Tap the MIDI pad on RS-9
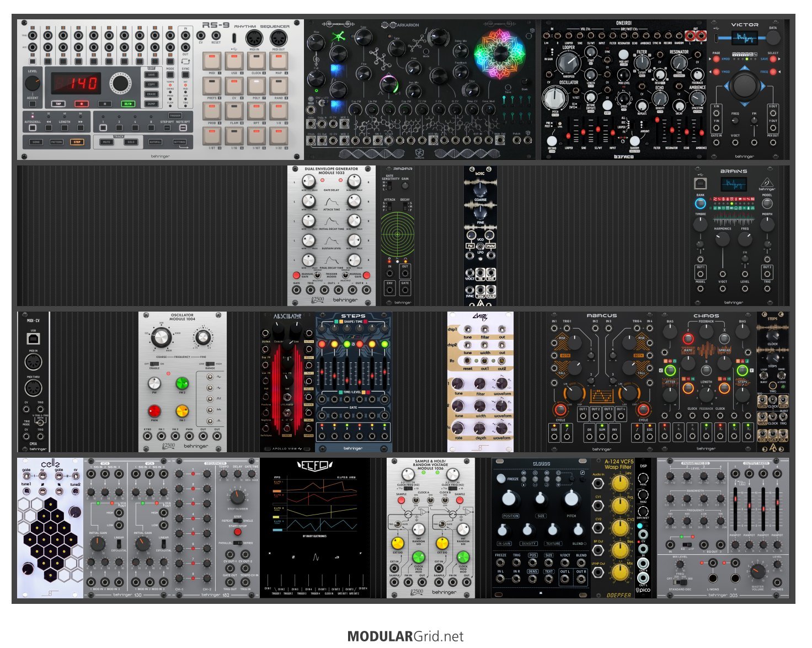Image resolution: width=812 pixels, height=648 pixels. point(212,61)
